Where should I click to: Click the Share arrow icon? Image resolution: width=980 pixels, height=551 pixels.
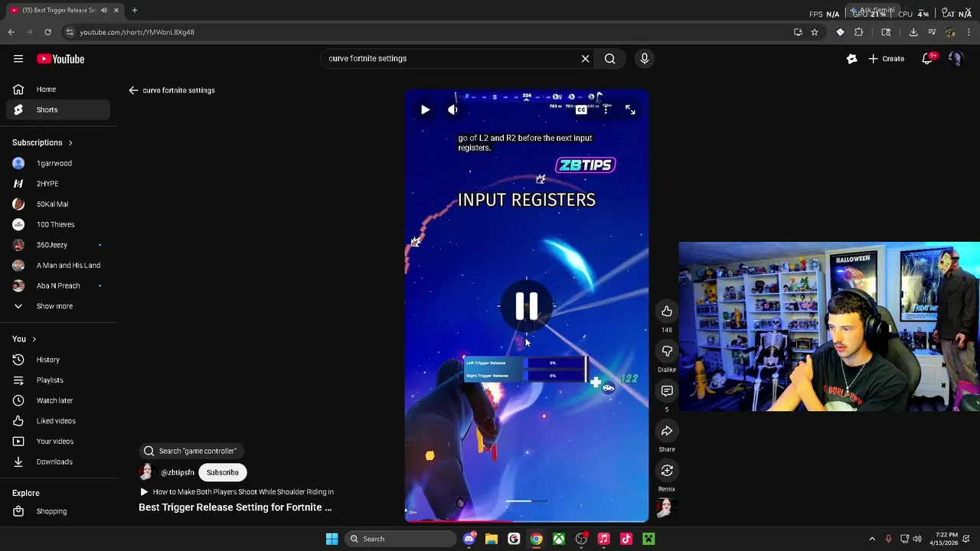click(x=667, y=431)
